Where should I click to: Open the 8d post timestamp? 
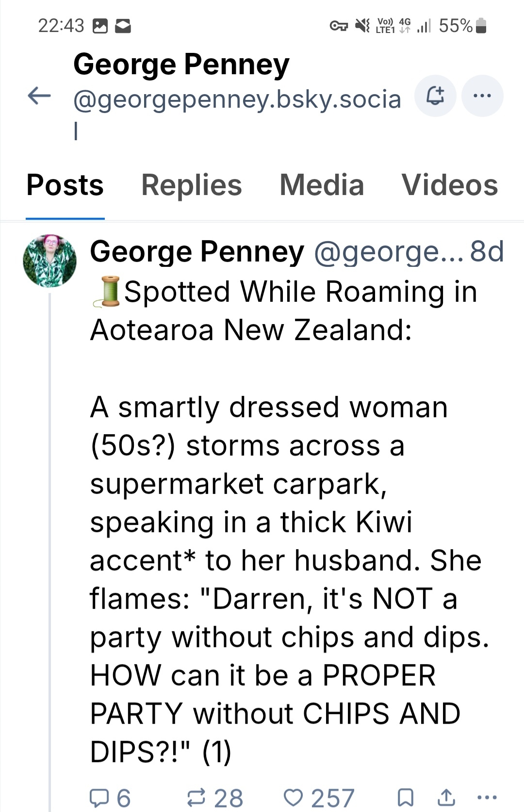coord(487,252)
